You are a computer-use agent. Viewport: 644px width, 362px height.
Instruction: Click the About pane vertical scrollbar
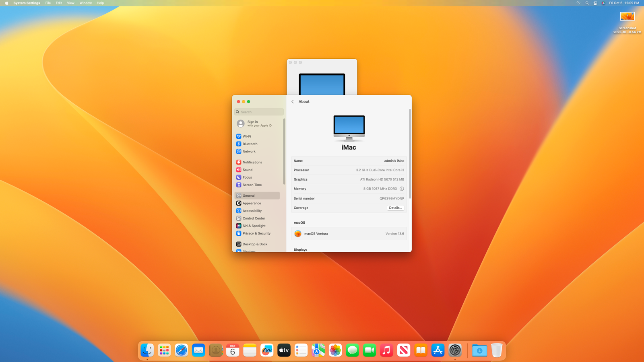pyautogui.click(x=410, y=154)
